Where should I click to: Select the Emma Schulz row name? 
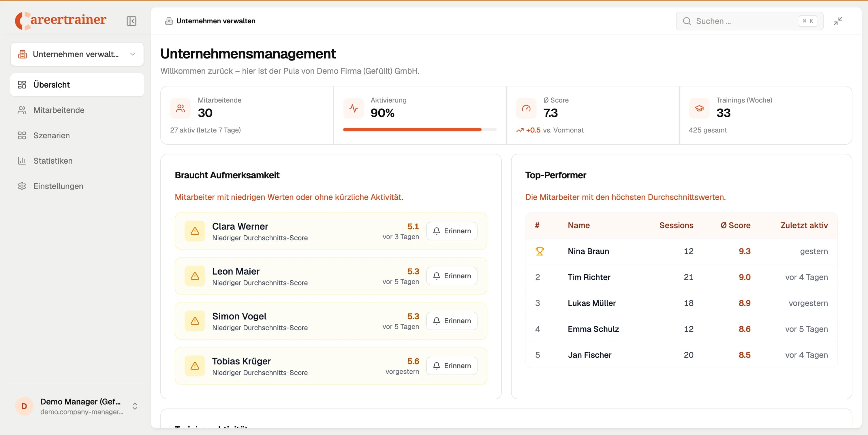pyautogui.click(x=593, y=329)
